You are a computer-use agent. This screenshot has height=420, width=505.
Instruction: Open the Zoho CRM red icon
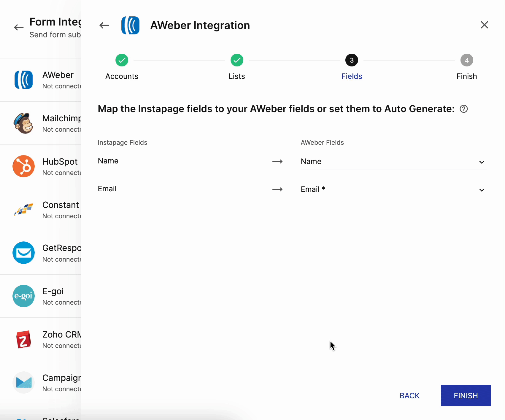tap(24, 339)
